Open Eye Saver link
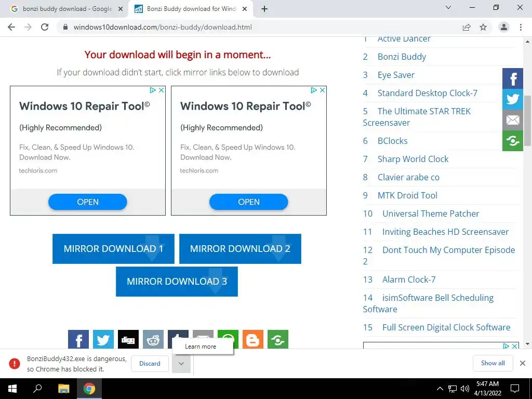Image resolution: width=532 pixels, height=399 pixels. [x=396, y=75]
